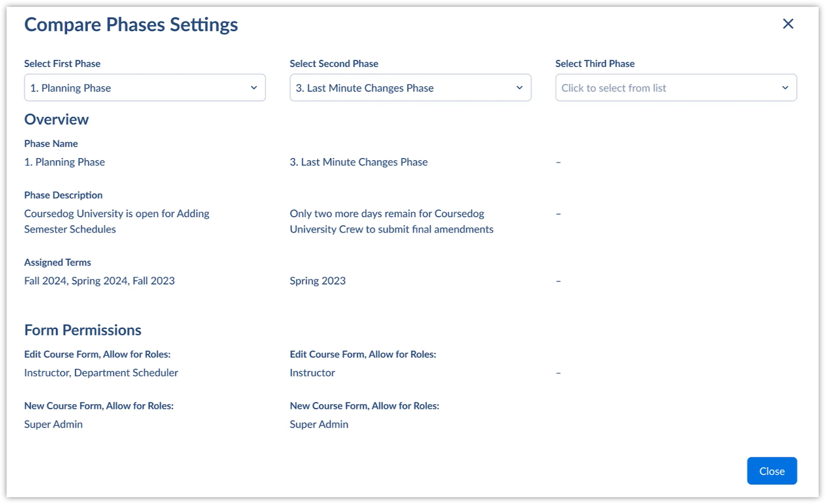Screen dimensions: 829x504
Task: Click 'Coursedog University is open for Adding' description
Action: [x=116, y=221]
